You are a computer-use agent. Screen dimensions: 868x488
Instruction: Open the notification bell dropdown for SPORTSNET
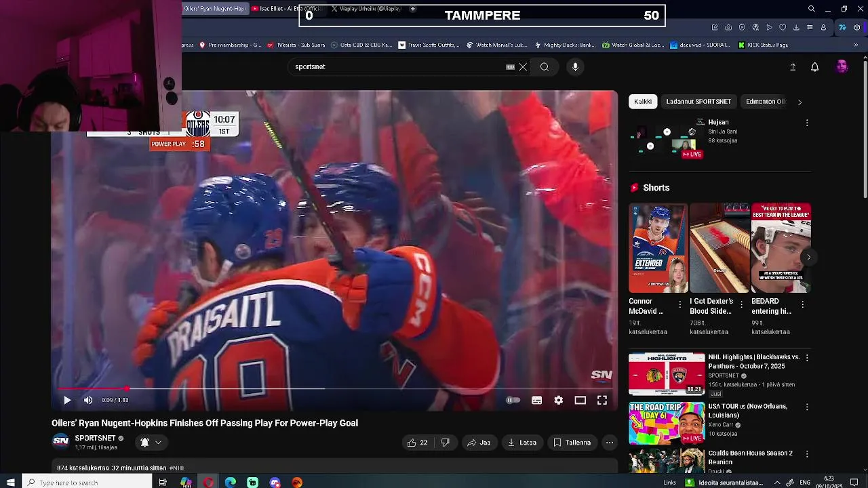click(151, 443)
